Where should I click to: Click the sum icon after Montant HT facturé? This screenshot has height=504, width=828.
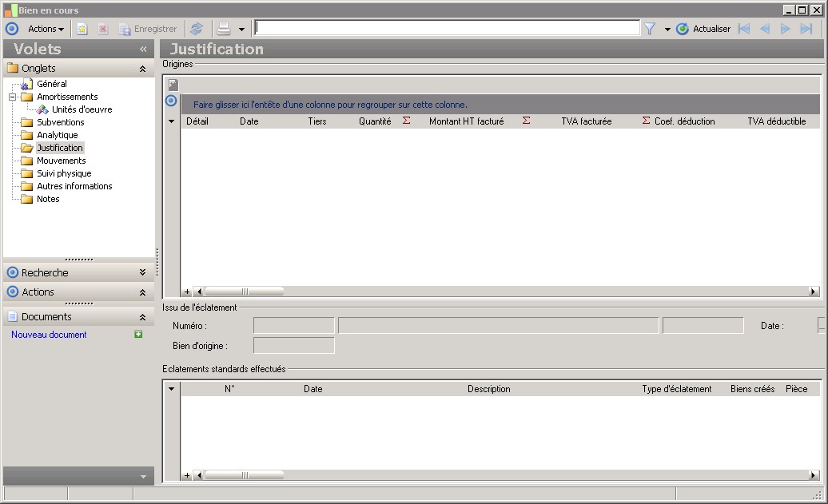tap(526, 121)
